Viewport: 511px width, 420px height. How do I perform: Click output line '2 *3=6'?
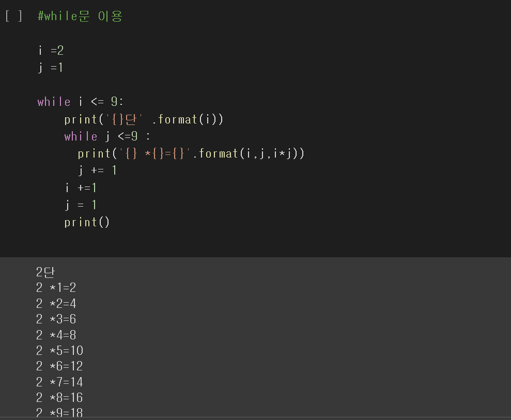[56, 319]
